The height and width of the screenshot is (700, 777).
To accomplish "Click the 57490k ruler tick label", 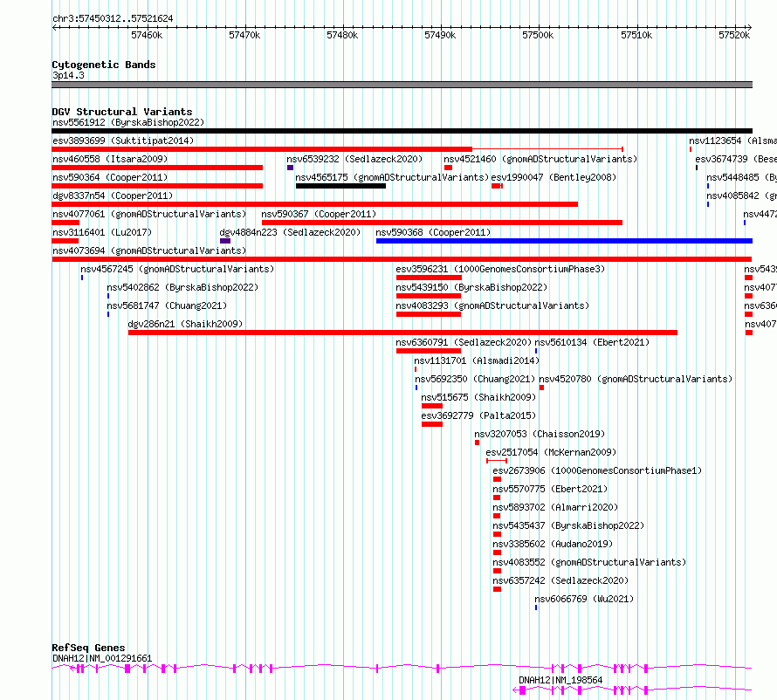I will point(440,35).
